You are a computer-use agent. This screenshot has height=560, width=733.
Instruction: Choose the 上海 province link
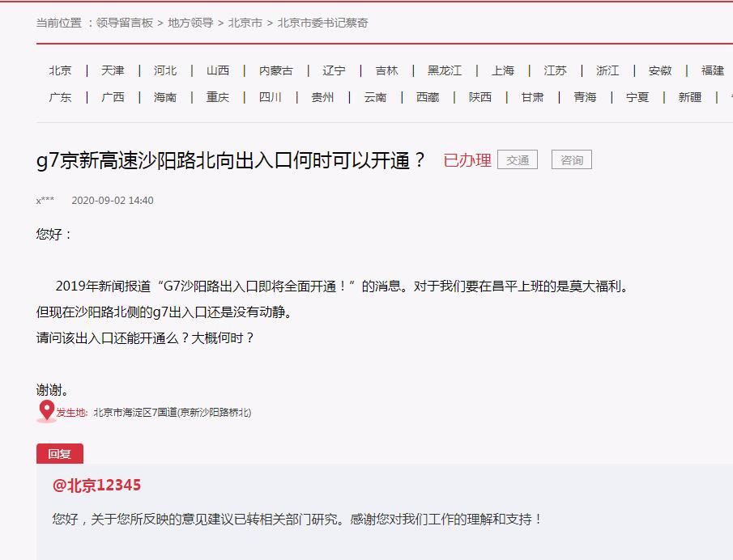(502, 70)
